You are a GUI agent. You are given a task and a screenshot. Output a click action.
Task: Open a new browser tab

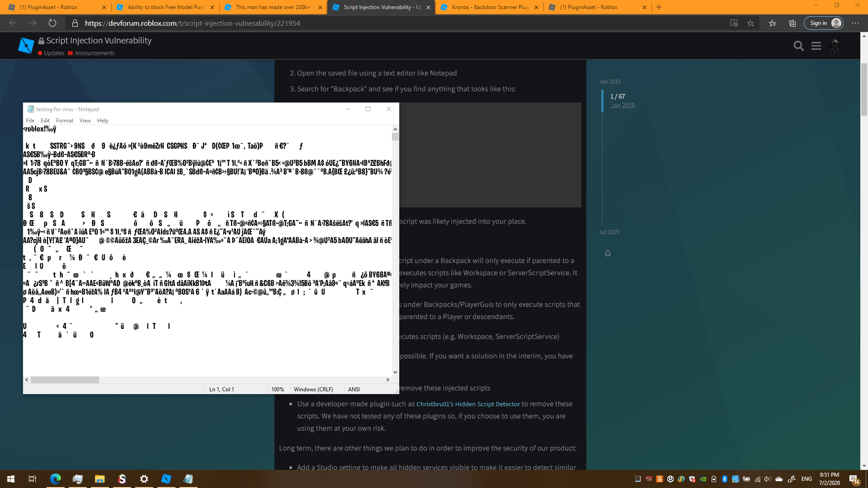coord(659,7)
